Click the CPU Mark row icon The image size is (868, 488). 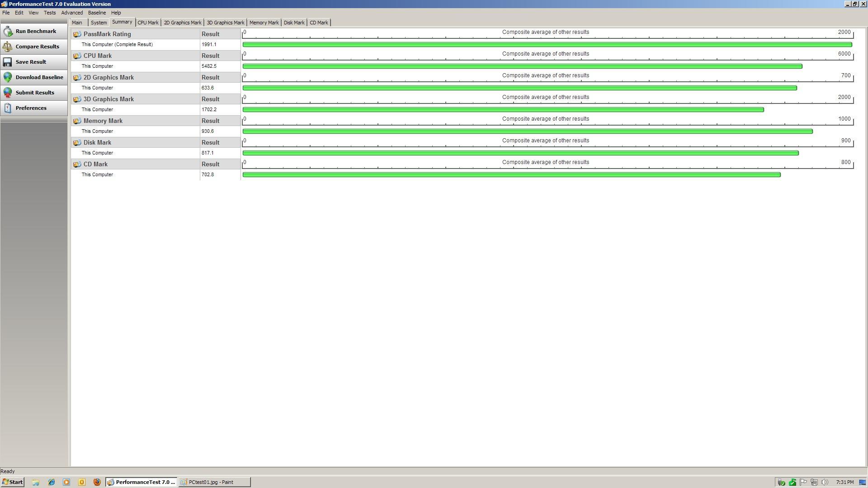click(x=77, y=56)
